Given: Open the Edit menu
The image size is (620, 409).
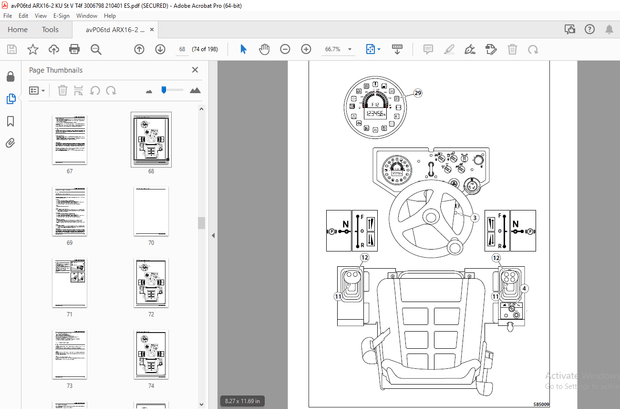Looking at the screenshot, I should pos(23,16).
